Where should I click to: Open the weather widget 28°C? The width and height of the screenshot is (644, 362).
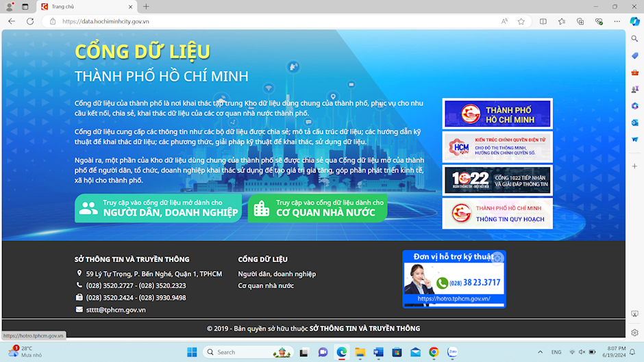[25, 352]
